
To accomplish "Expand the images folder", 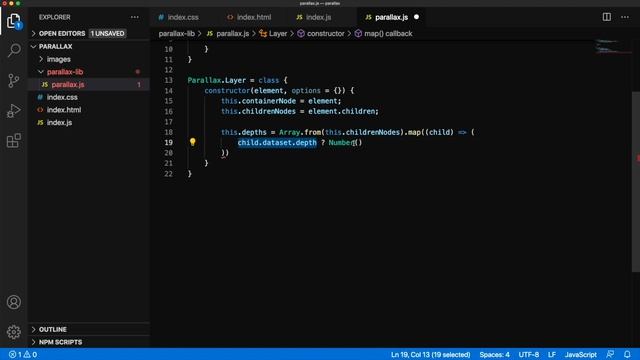I will [x=58, y=59].
